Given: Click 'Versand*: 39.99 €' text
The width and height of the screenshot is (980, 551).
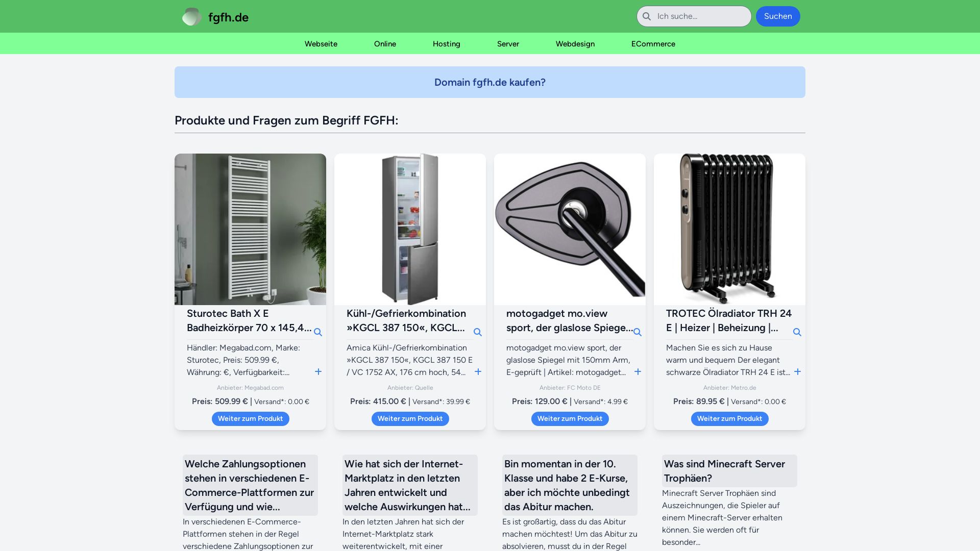Looking at the screenshot, I should coord(441,402).
